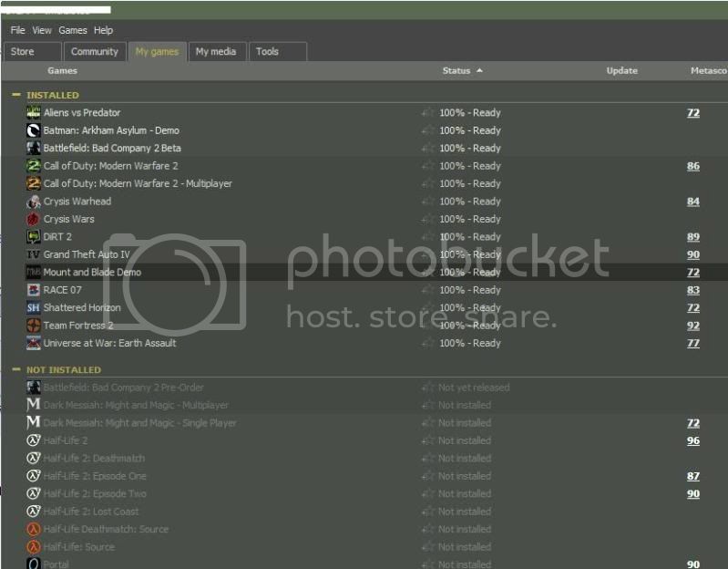Select the Shattered Horizon game name
Screen dimensions: 728x569
point(82,307)
